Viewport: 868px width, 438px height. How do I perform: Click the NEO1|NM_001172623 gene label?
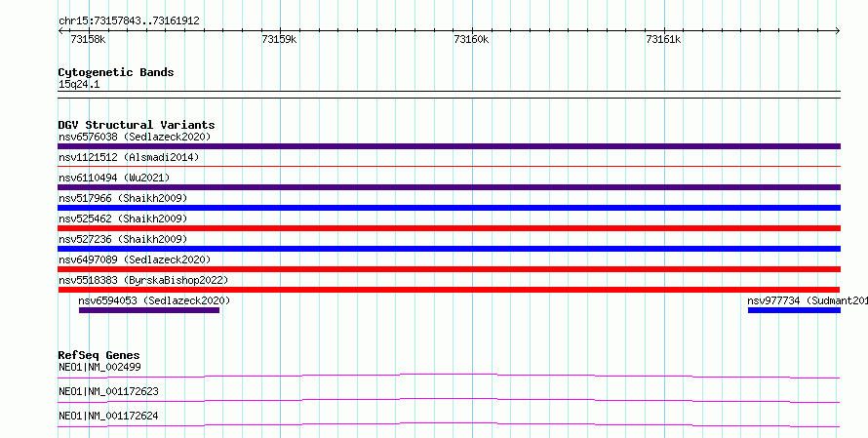pos(108,391)
